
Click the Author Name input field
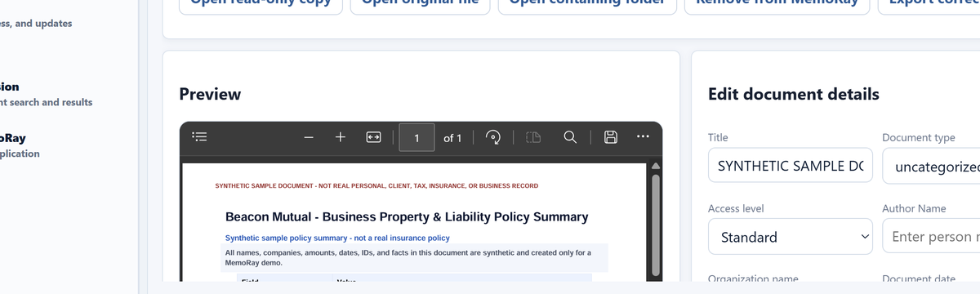(x=931, y=237)
